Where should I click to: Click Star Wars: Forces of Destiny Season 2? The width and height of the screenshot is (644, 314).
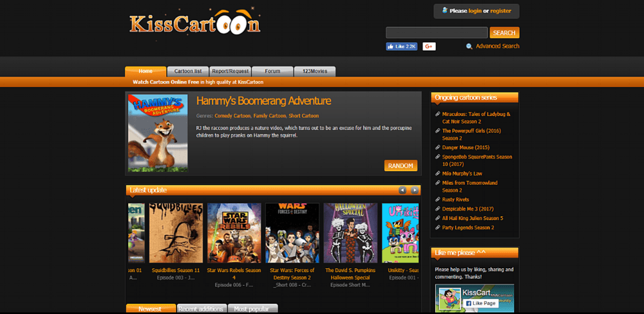[292, 273]
